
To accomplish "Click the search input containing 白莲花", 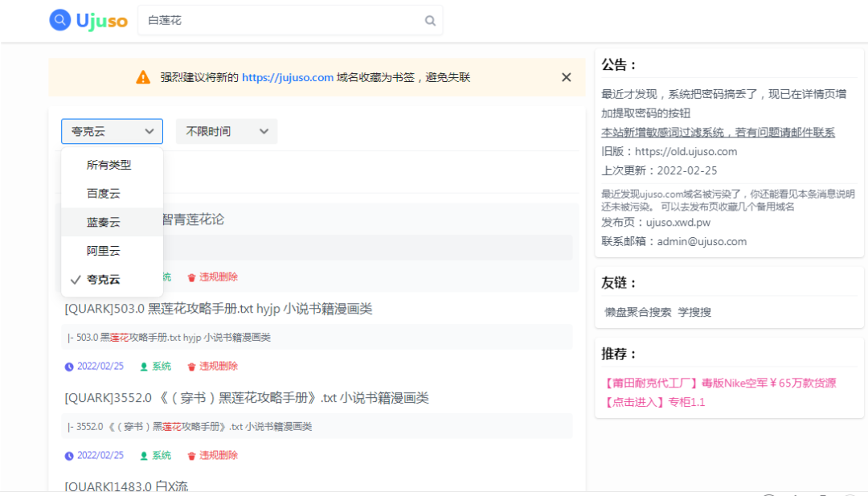I will click(x=281, y=21).
